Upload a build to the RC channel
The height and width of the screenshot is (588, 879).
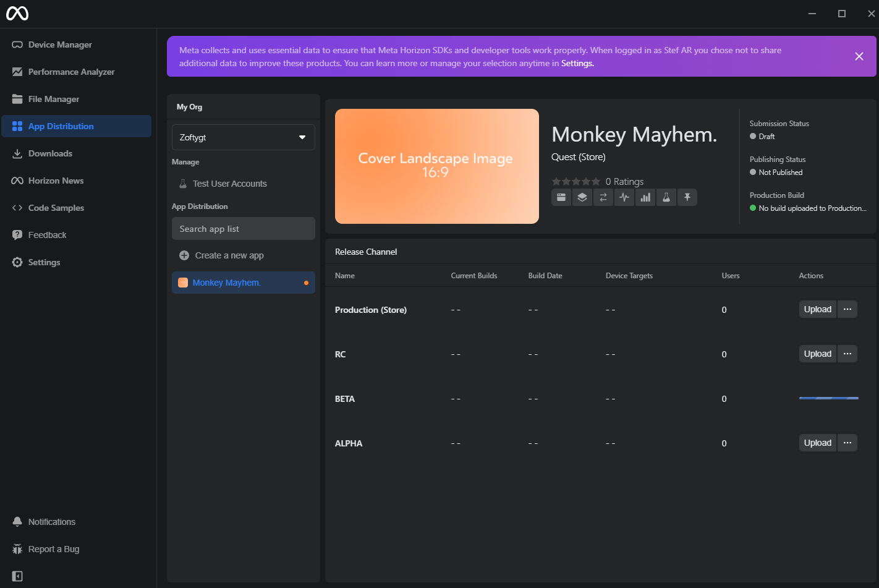click(817, 354)
